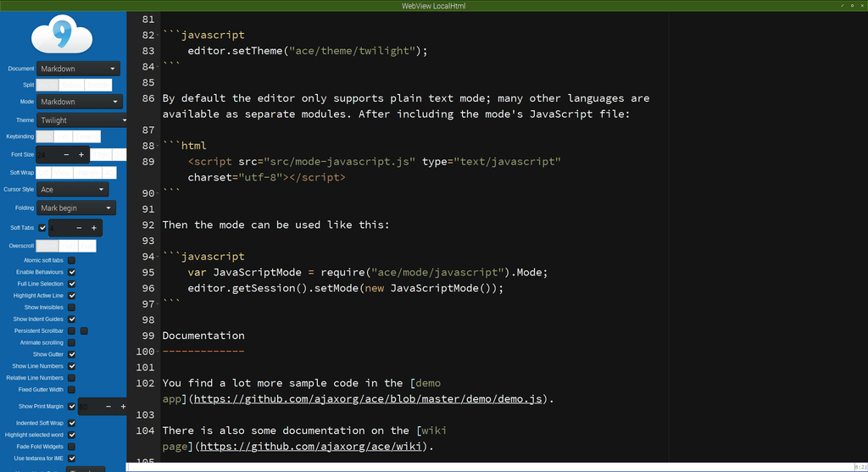Decrease Font Size with minus button
Image resolution: width=868 pixels, height=472 pixels.
click(66, 155)
